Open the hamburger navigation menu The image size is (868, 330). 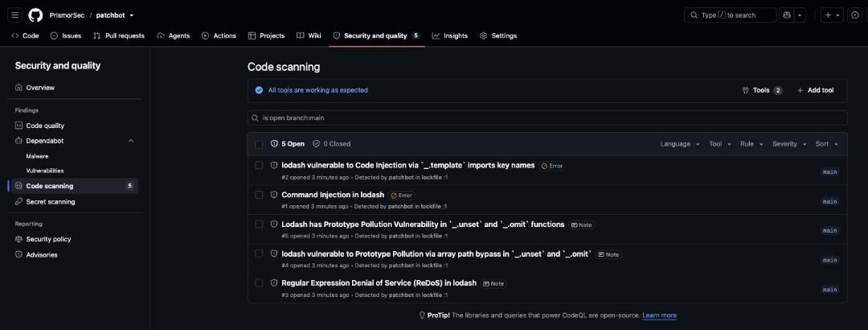(15, 15)
